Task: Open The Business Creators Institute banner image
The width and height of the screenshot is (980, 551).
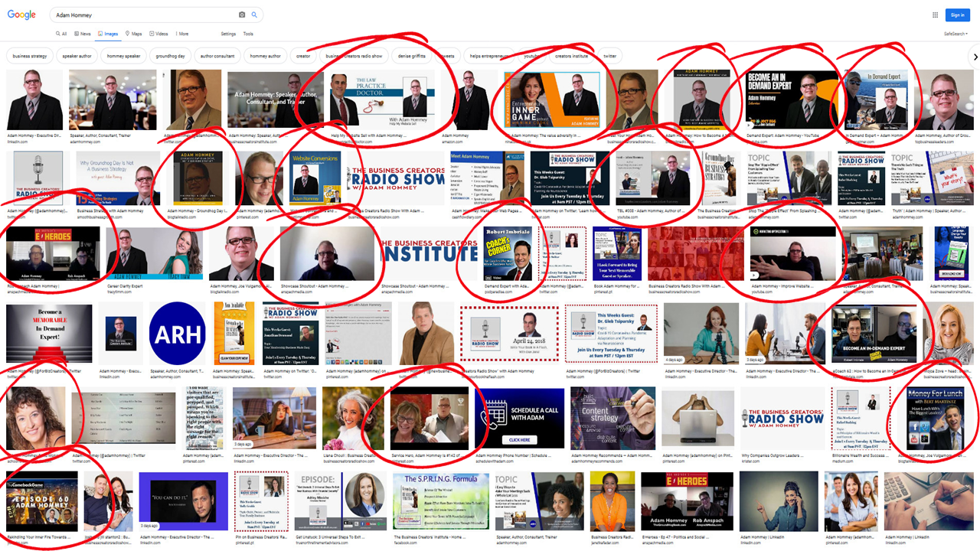Action: pos(428,253)
